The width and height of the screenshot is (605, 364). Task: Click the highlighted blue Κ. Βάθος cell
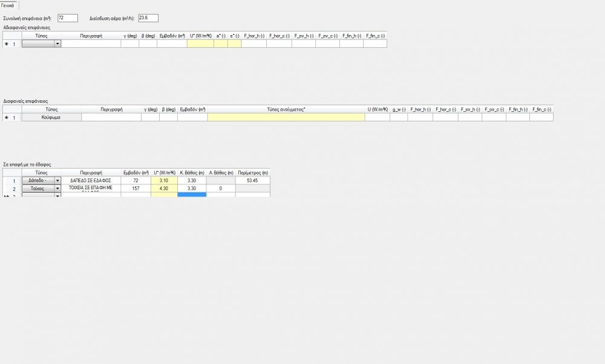point(192,195)
